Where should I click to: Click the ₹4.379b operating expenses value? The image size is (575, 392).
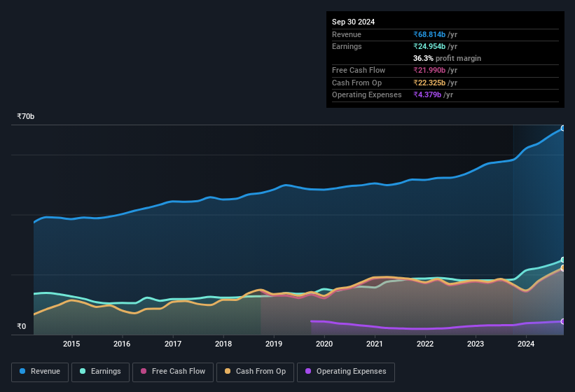[427, 95]
